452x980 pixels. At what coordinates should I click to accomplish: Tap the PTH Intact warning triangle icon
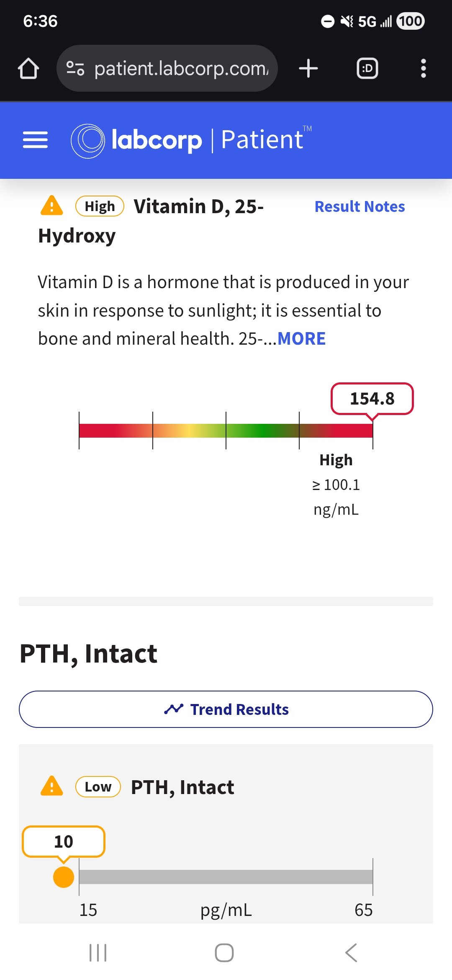(51, 786)
